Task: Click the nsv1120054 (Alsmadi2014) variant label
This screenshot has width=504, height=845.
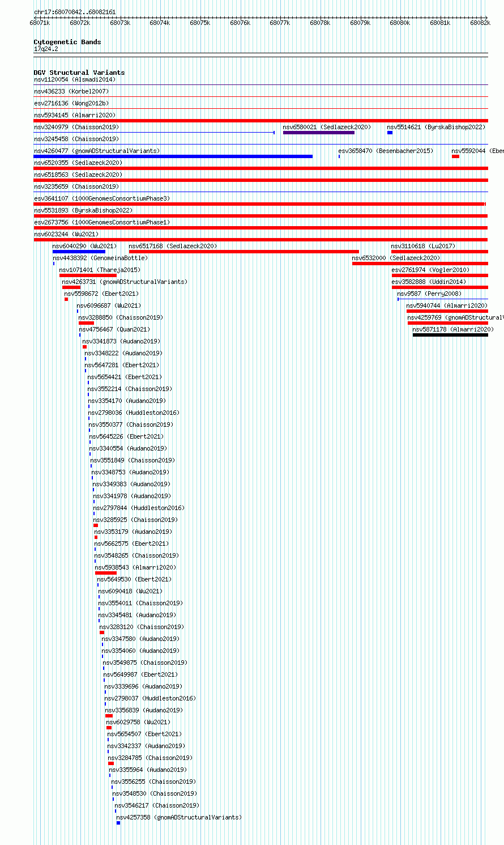Action: coord(75,79)
